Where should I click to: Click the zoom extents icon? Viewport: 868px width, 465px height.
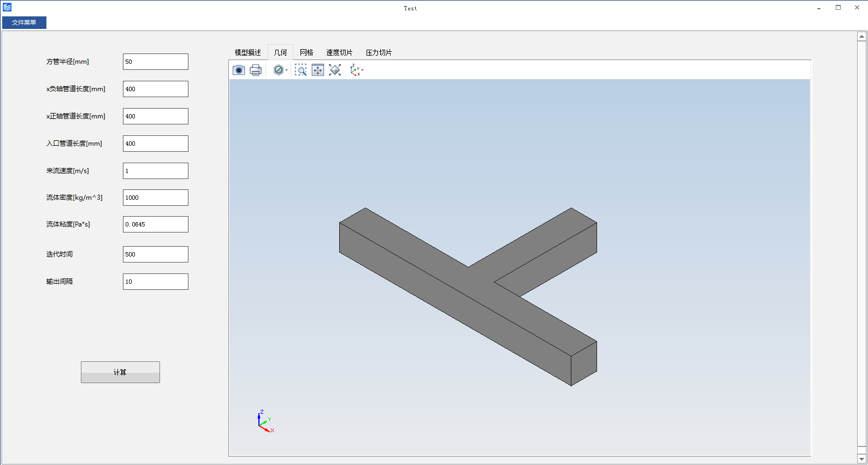click(318, 70)
